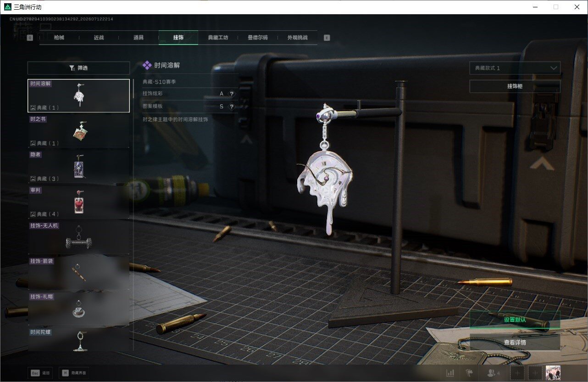Image resolution: width=588 pixels, height=382 pixels.
Task: Expand the 典藏款式 1 dropdown
Action: 515,68
